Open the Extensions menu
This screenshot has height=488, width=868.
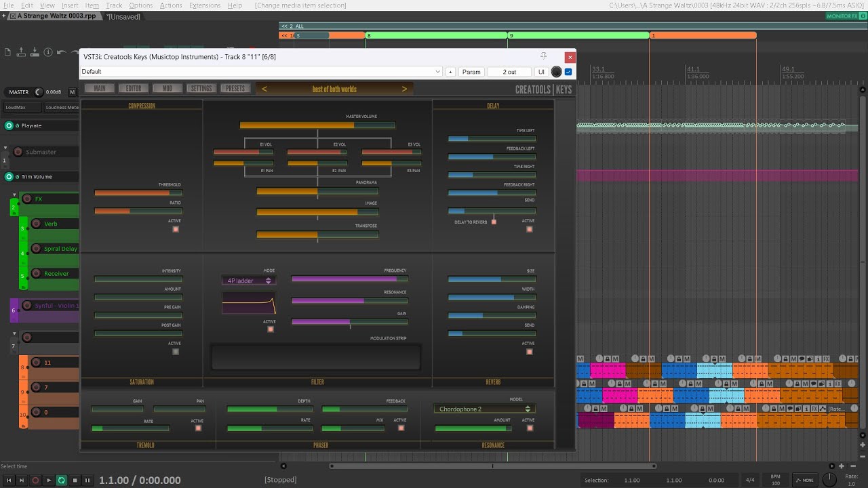[x=205, y=5]
